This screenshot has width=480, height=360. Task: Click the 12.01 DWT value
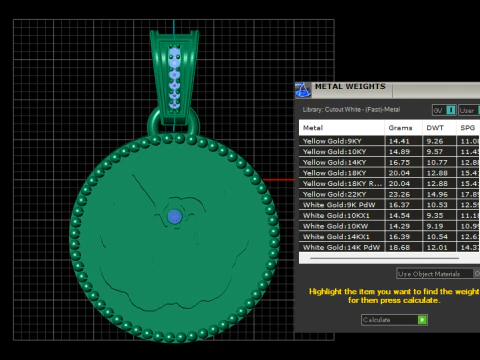point(437,247)
